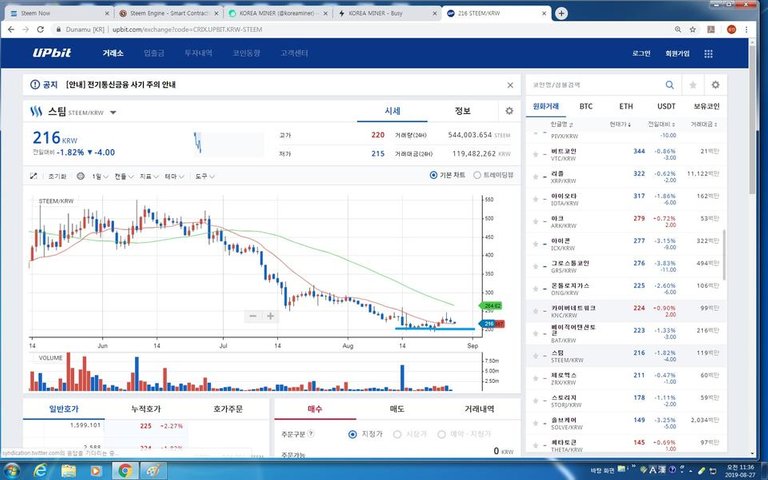Switch to the 누적호가 tab
Image resolution: width=768 pixels, height=480 pixels.
point(145,408)
